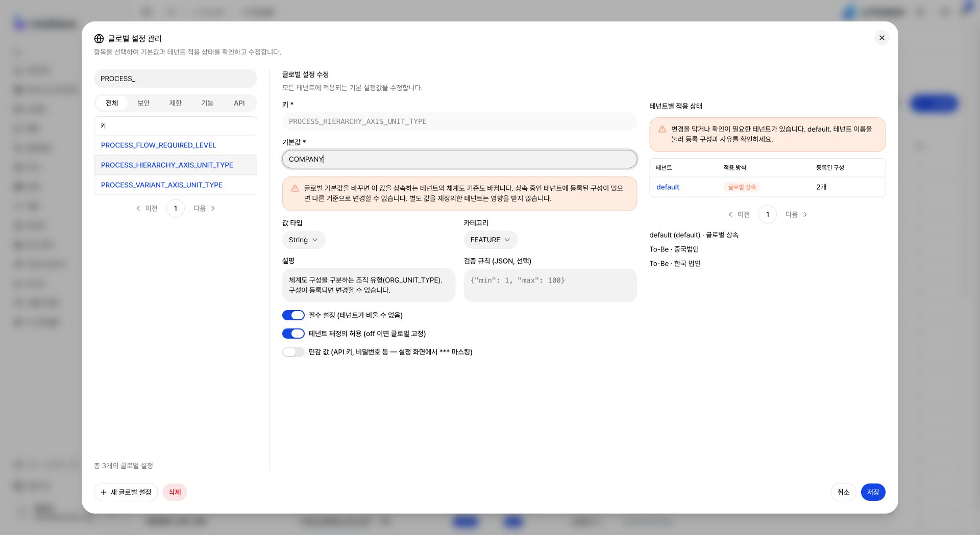Open PROCESS_VARIANT_AXIS_UNIT_TYPE setting

pos(162,185)
